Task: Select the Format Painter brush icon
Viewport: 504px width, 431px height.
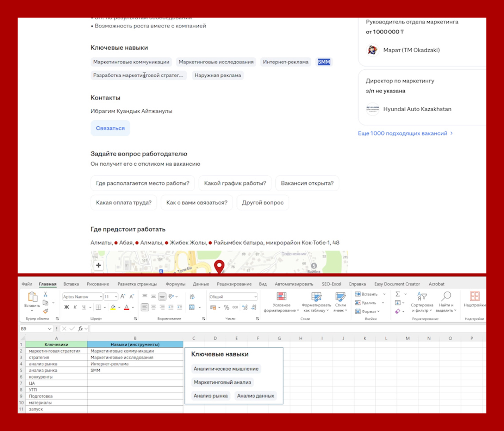Action: tap(45, 311)
